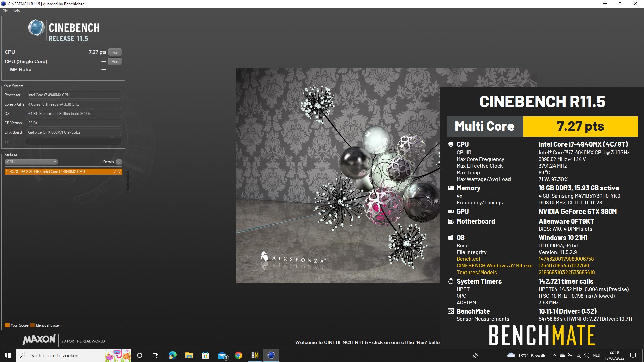
Task: Click the Cinebench Release 11.5 logo
Action: (x=64, y=31)
